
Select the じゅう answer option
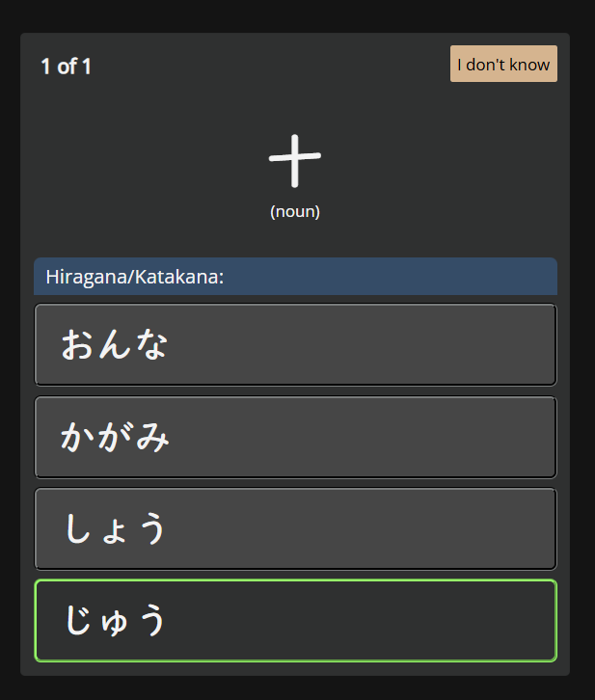pyautogui.click(x=295, y=620)
